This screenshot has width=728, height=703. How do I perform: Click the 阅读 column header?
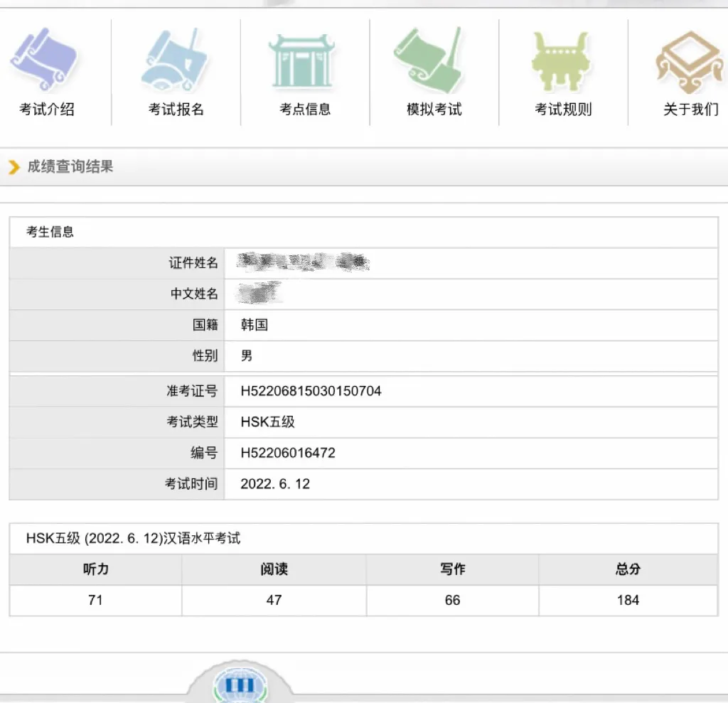click(x=274, y=569)
